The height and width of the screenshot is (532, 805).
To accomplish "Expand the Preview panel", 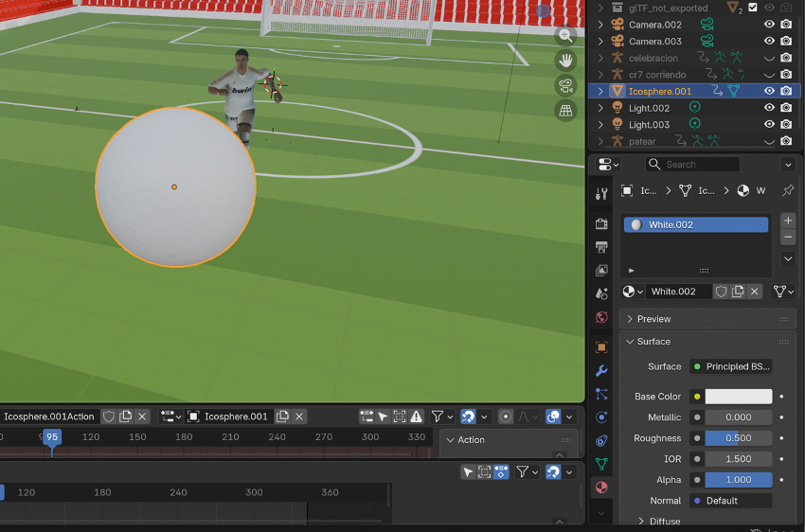I will tap(653, 319).
